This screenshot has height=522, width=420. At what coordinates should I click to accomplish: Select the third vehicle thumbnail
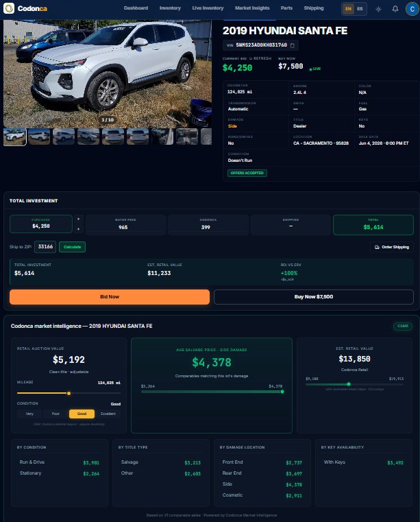tap(64, 137)
